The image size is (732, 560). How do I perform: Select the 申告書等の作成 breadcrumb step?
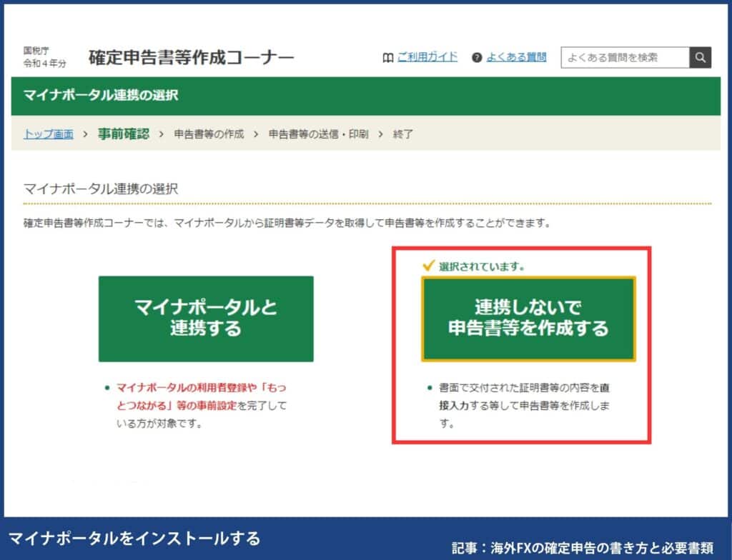click(209, 134)
